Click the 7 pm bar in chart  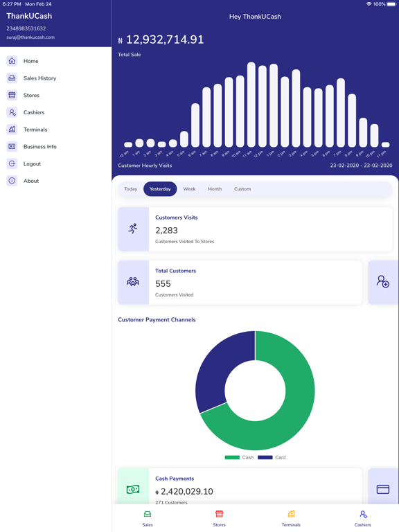click(341, 113)
